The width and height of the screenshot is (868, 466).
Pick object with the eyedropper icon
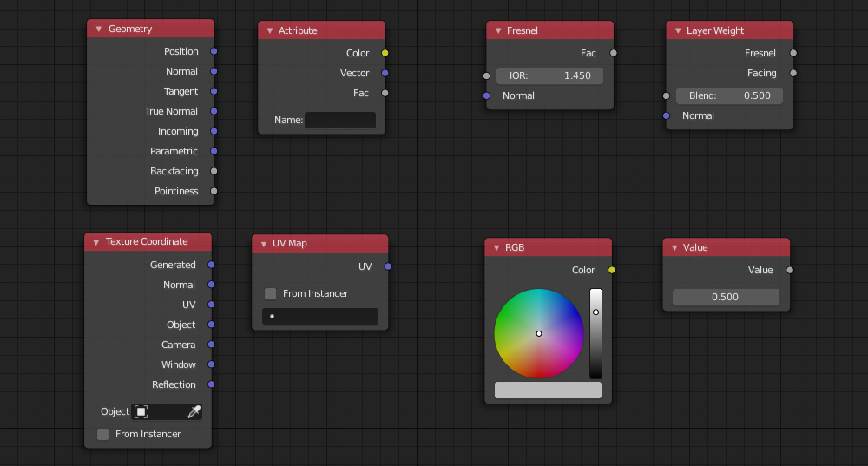(x=194, y=411)
